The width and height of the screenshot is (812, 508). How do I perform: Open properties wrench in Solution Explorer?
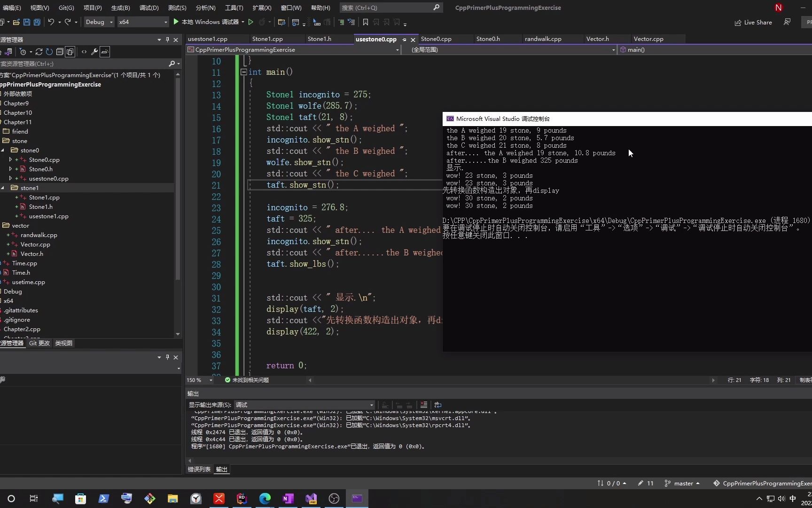point(94,52)
